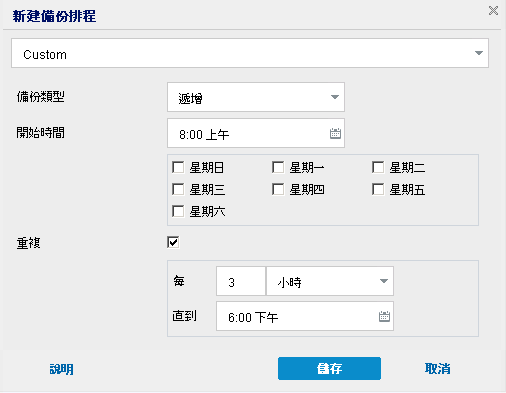Check the 星期五 checkbox

tap(378, 189)
